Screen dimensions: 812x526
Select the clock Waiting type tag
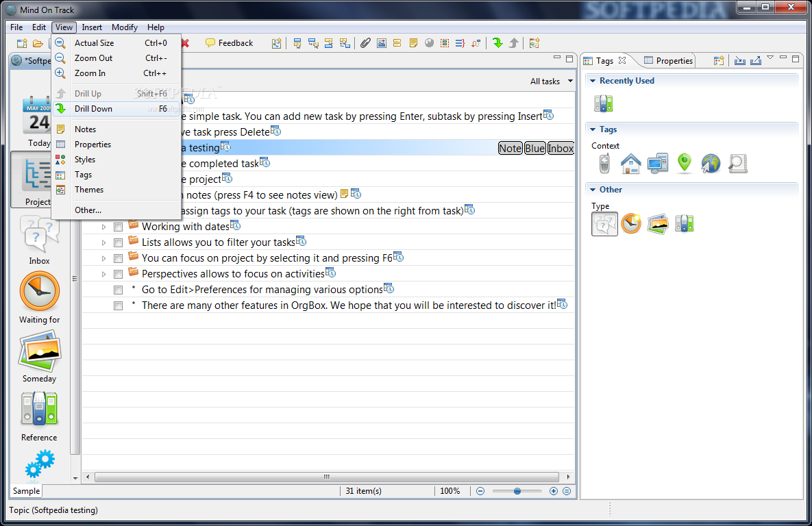click(631, 224)
